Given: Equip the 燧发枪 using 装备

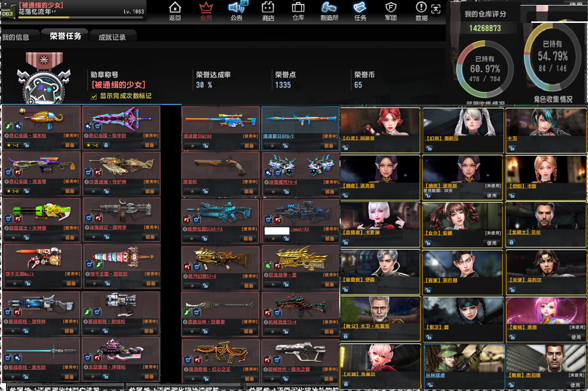Looking at the screenshot, I should [249, 191].
